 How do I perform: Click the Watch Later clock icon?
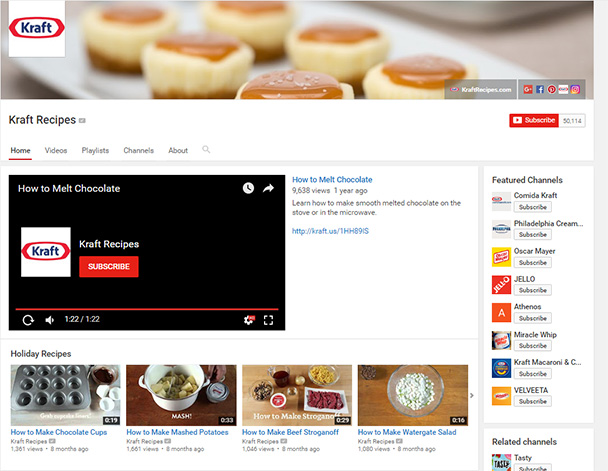tap(248, 188)
